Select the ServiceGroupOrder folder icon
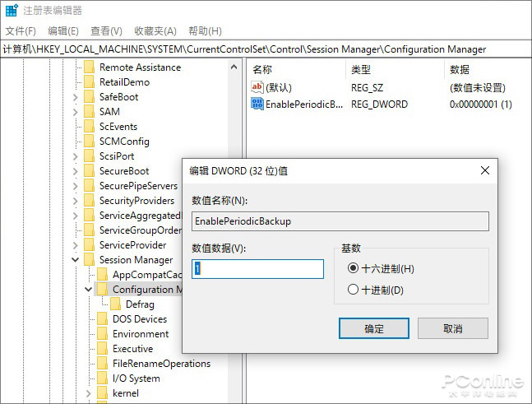This screenshot has width=532, height=404. (x=90, y=230)
